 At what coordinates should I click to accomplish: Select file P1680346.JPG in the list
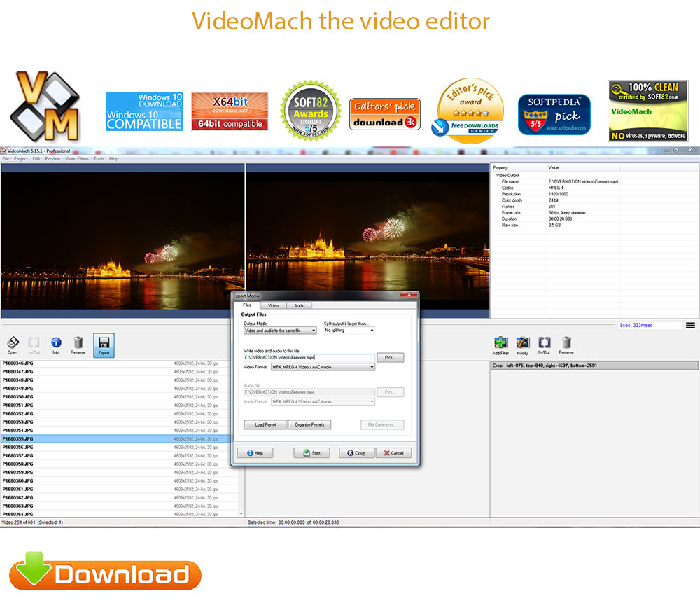tap(119, 363)
